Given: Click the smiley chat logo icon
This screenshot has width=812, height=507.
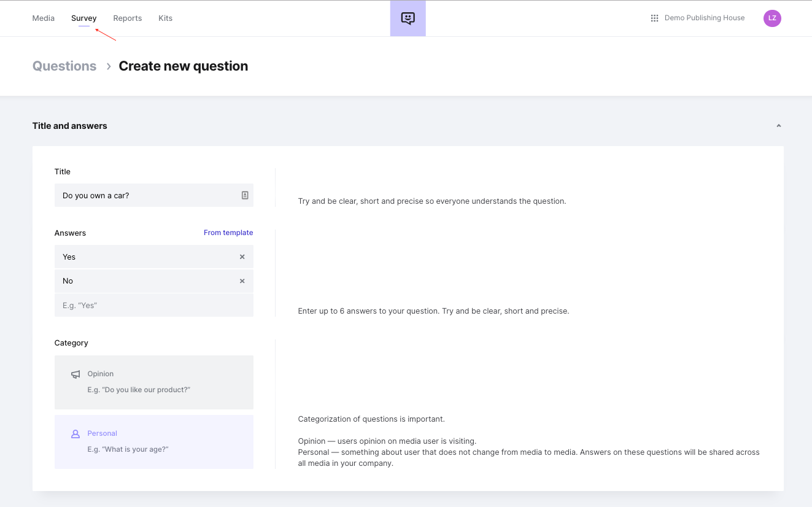Looking at the screenshot, I should click(x=408, y=18).
